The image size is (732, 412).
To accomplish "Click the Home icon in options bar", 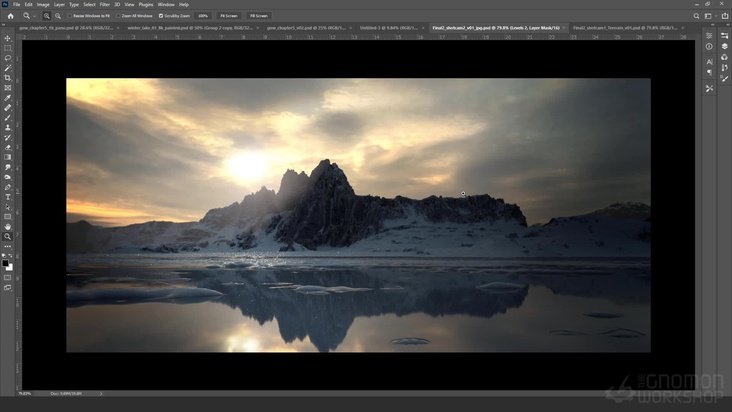I will (x=10, y=16).
